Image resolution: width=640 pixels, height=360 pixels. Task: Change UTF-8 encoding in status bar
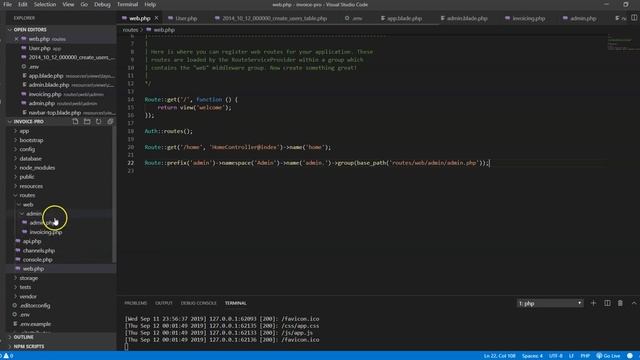pos(556,356)
